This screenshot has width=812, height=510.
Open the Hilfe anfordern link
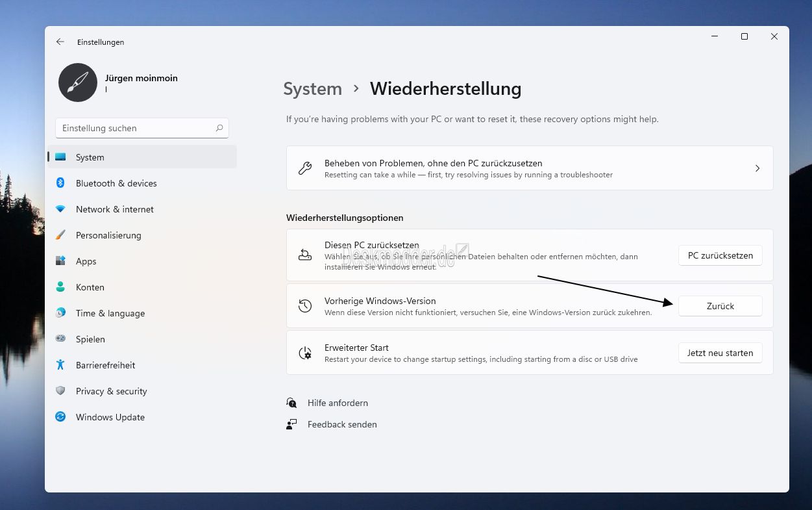[x=338, y=403]
